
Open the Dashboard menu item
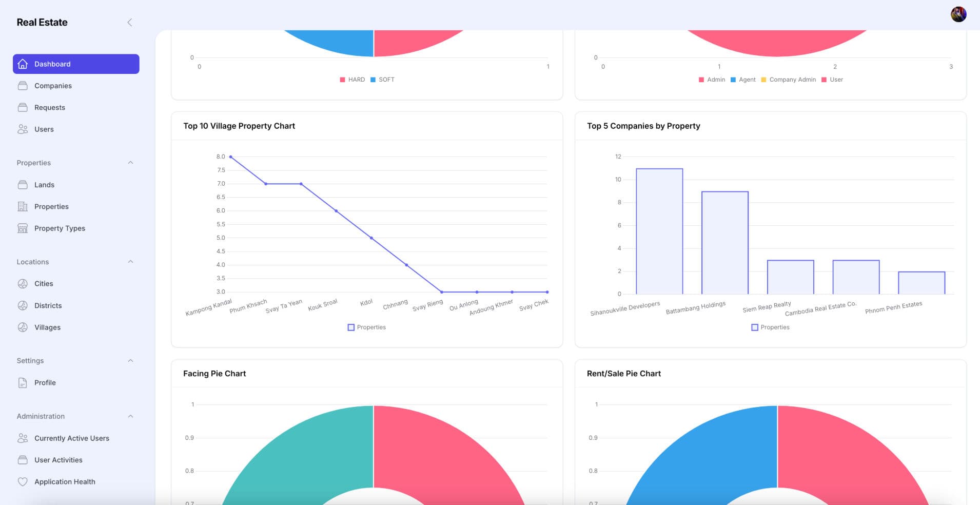pos(76,64)
